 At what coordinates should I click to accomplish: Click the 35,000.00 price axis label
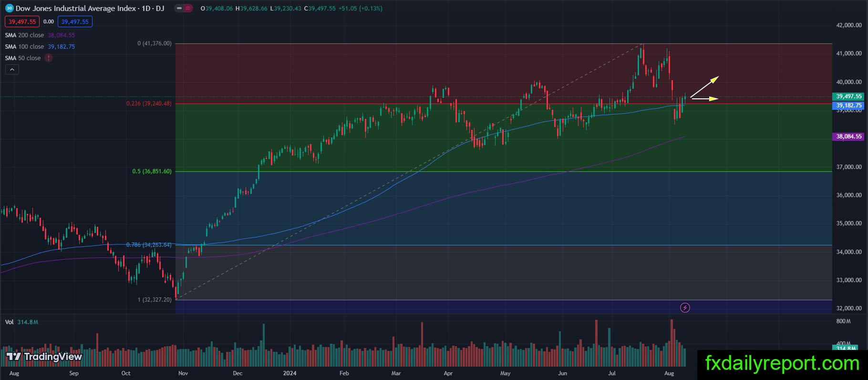tap(849, 223)
